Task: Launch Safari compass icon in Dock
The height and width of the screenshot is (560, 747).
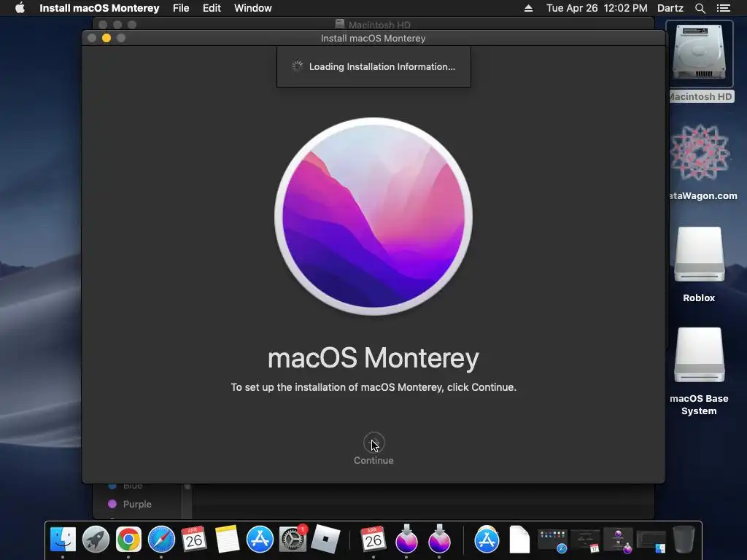Action: pos(161,540)
